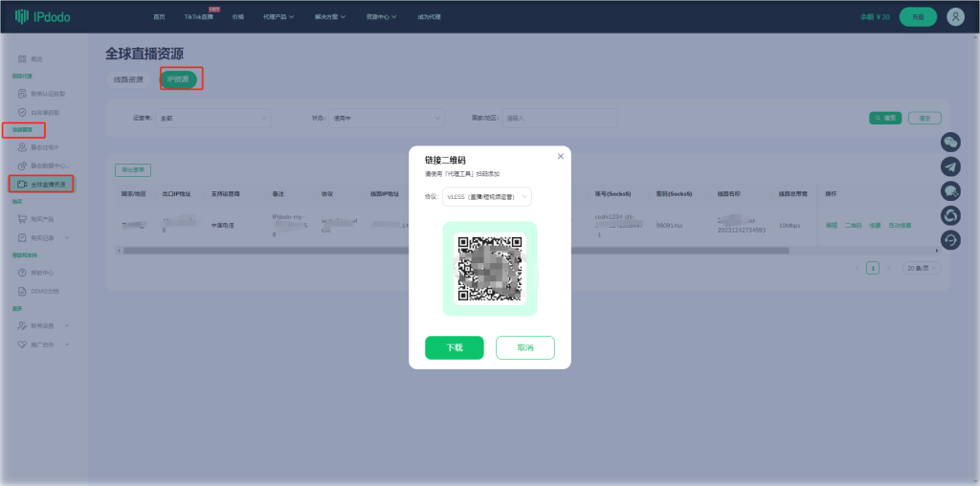This screenshot has width=980, height=486.
Task: Click the IPdodo logo
Action: click(x=42, y=17)
